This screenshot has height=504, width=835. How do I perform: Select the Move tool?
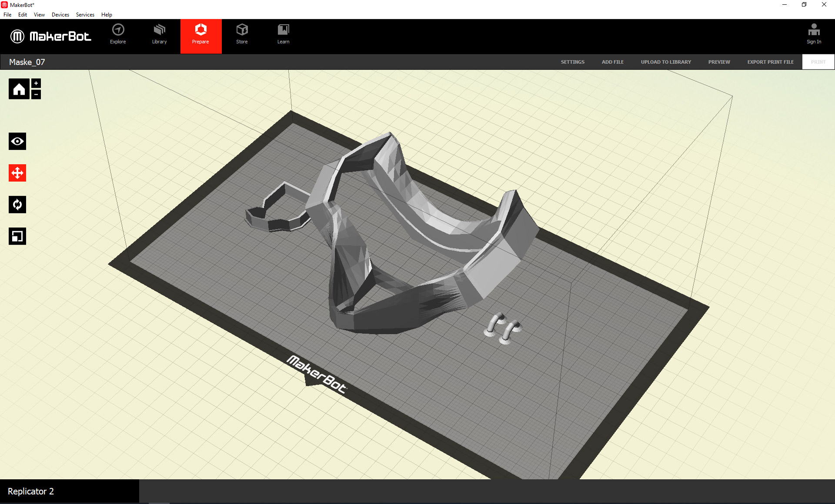point(17,173)
